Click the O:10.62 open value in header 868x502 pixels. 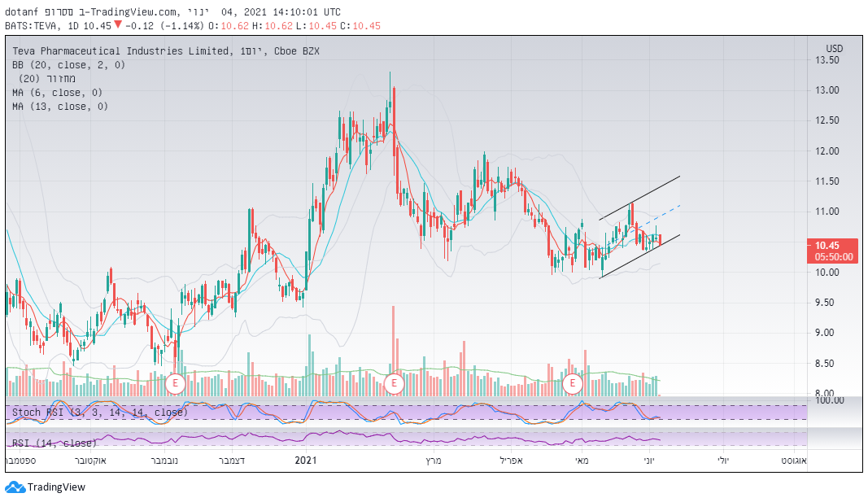[x=228, y=25]
